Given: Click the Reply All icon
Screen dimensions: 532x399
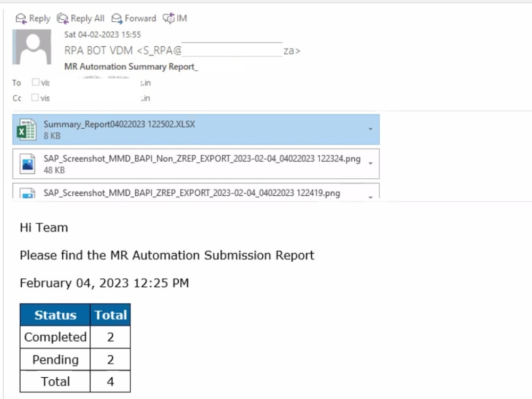Looking at the screenshot, I should [62, 18].
